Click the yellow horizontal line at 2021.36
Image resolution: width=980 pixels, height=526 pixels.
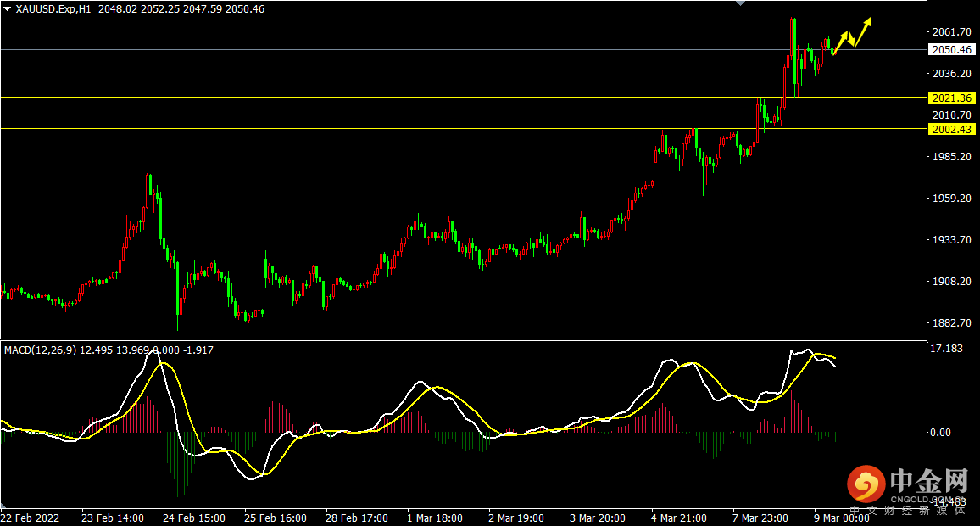click(424, 97)
